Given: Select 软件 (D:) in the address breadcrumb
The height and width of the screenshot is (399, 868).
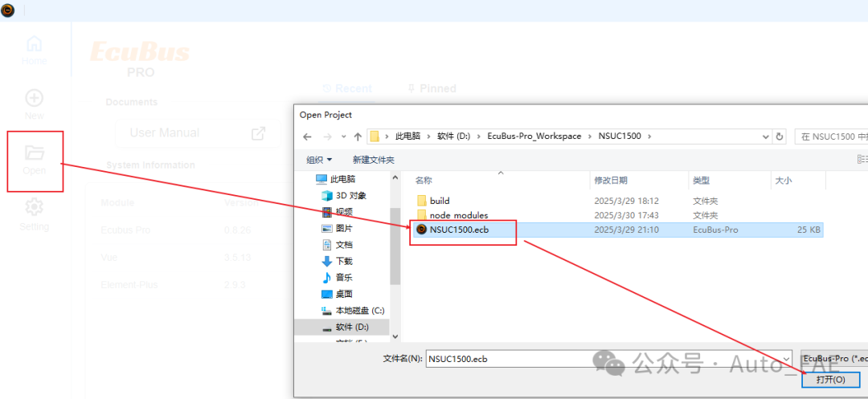Looking at the screenshot, I should pos(453,136).
